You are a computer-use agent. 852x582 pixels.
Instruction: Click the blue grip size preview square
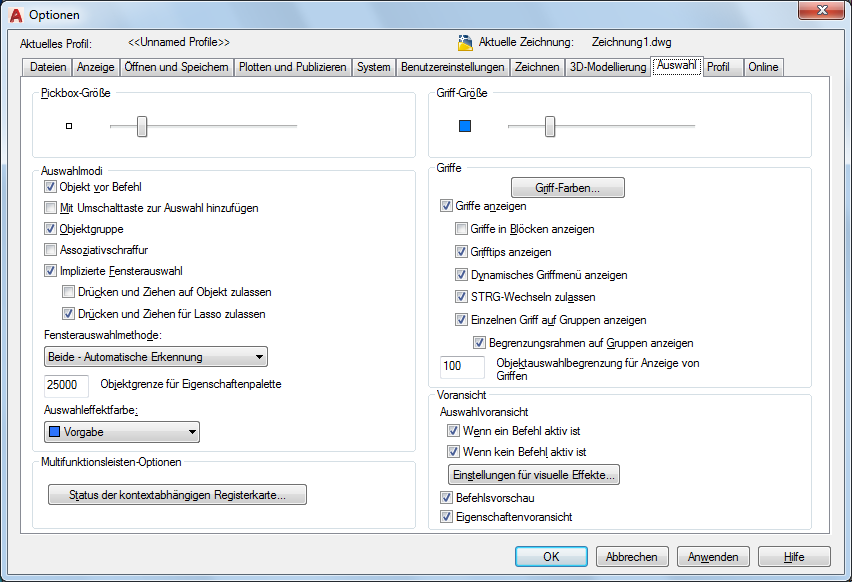tap(465, 126)
